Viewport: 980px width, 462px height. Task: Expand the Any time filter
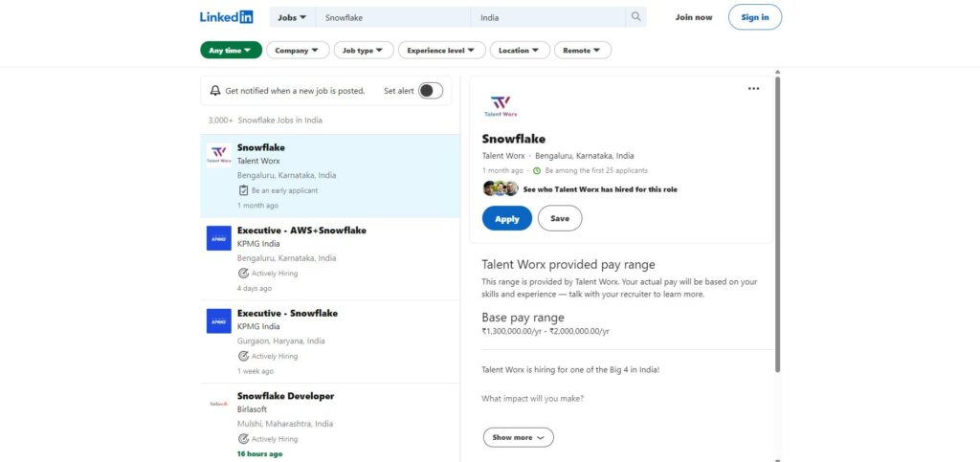[x=231, y=50]
